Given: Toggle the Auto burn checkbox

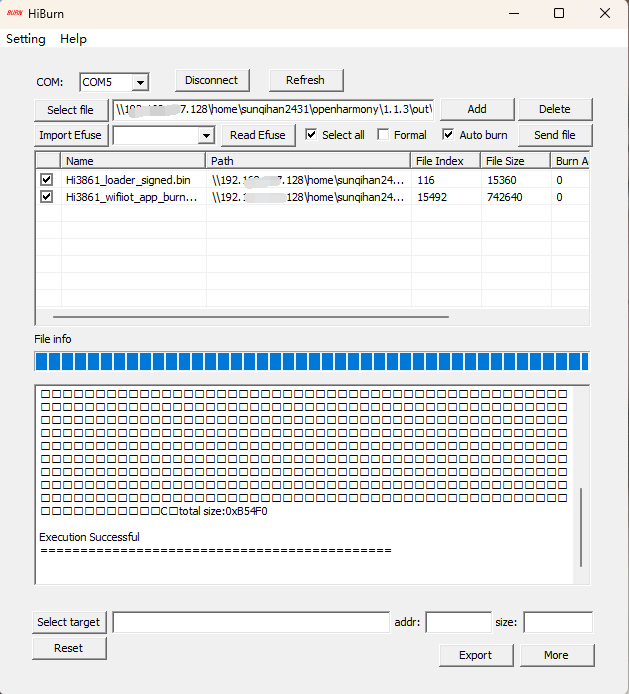Looking at the screenshot, I should 448,135.
